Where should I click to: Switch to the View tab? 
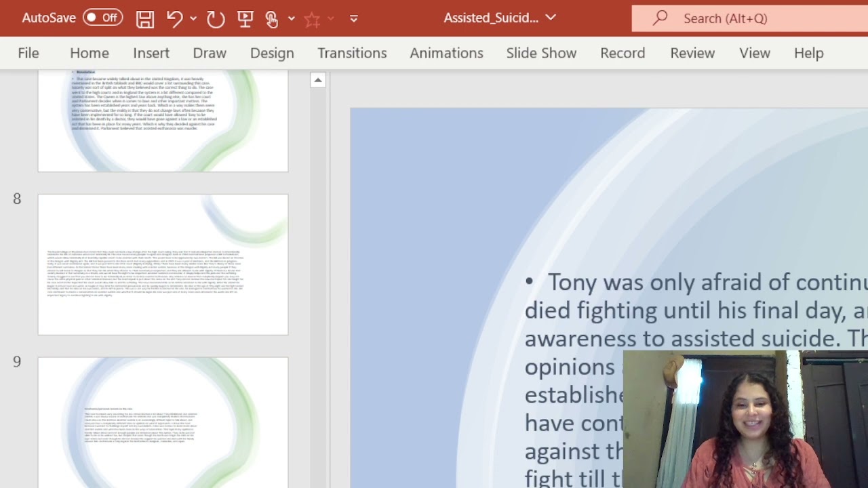click(755, 53)
